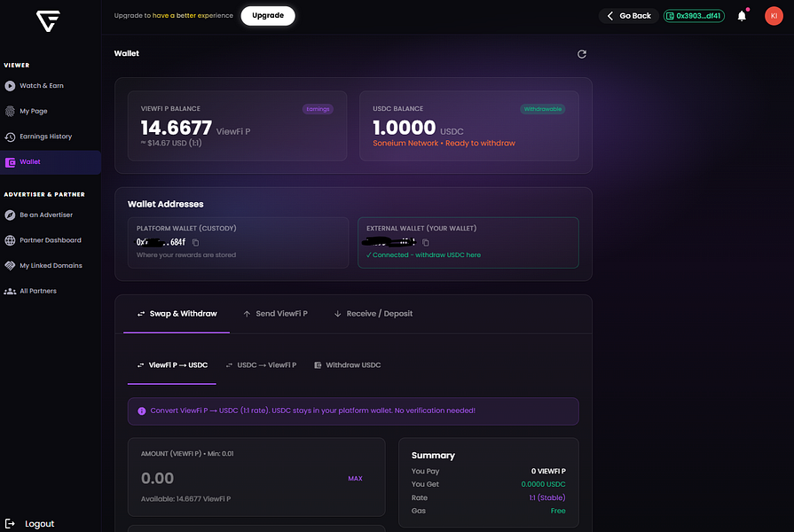The height and width of the screenshot is (532, 794).
Task: Click the '0.0000 USDC' You Get value
Action: (543, 484)
